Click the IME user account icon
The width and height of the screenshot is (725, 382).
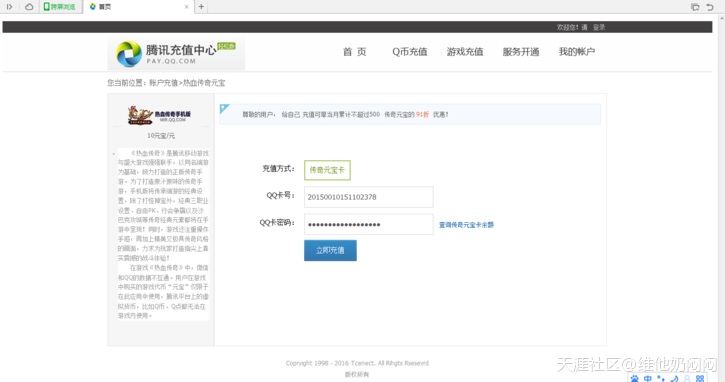coord(687,379)
